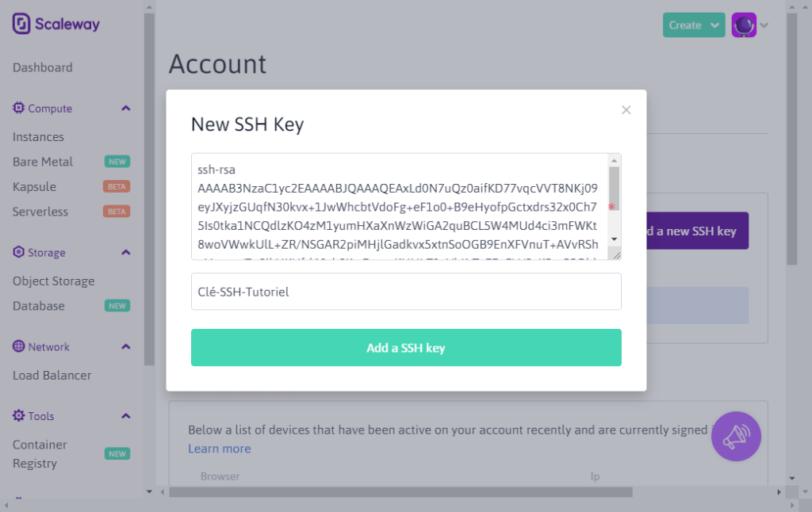Focus the Clé-SSH-Tutoriel name field
Screen dimensions: 812x512
[x=406, y=292]
